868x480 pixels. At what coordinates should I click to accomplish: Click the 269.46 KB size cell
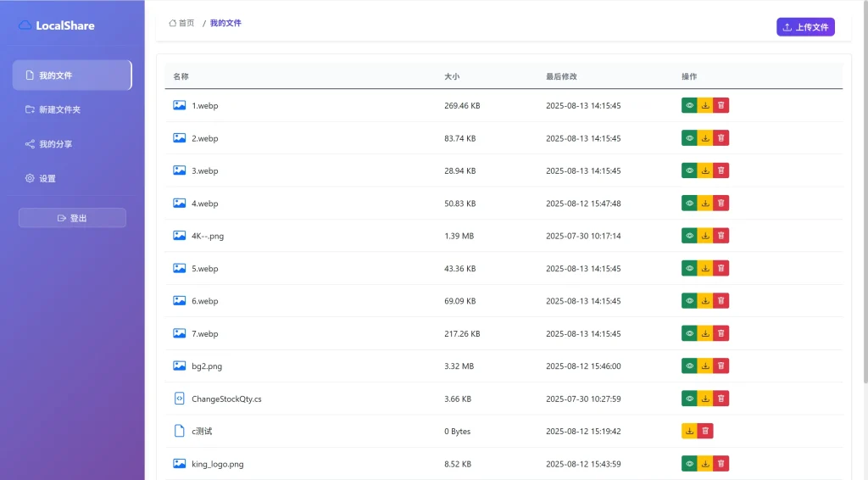[x=462, y=105]
